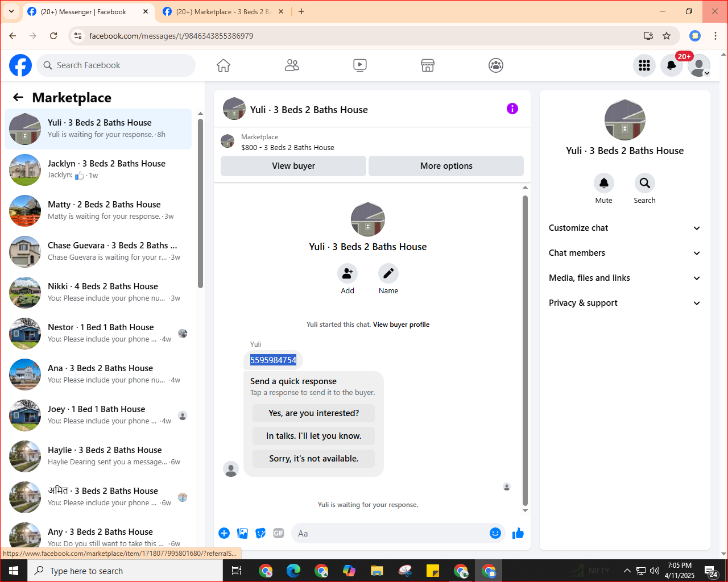Open the Menu grid icon
This screenshot has width=728, height=582.
point(644,65)
